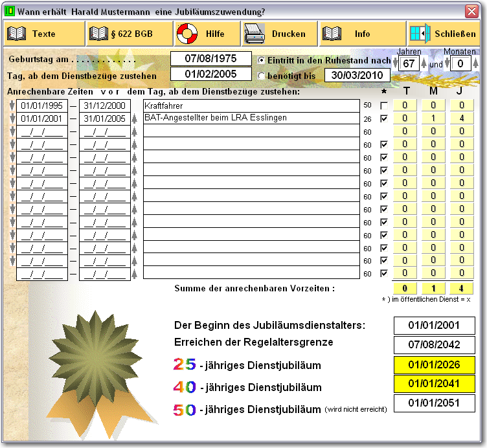This screenshot has height=448, width=487.
Task: Click Schließen to close the dialog
Action: [x=444, y=34]
